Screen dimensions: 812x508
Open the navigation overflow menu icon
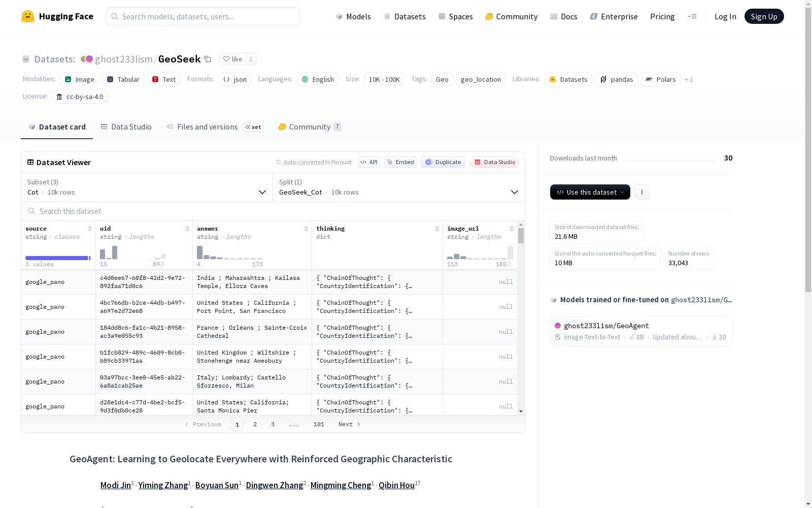692,16
